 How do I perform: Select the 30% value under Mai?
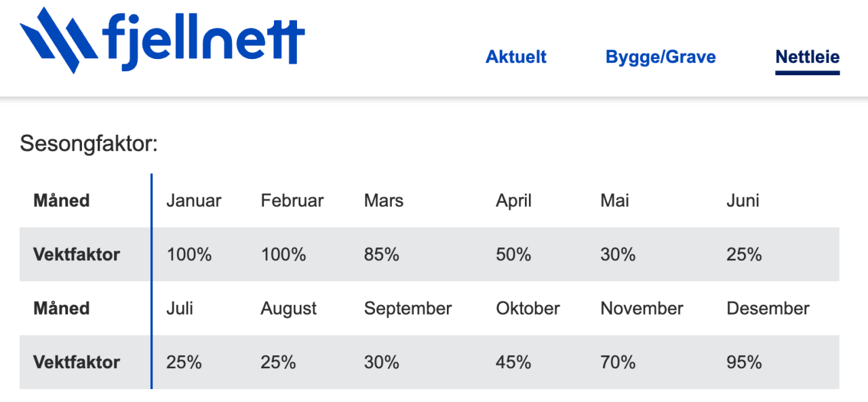[618, 255]
